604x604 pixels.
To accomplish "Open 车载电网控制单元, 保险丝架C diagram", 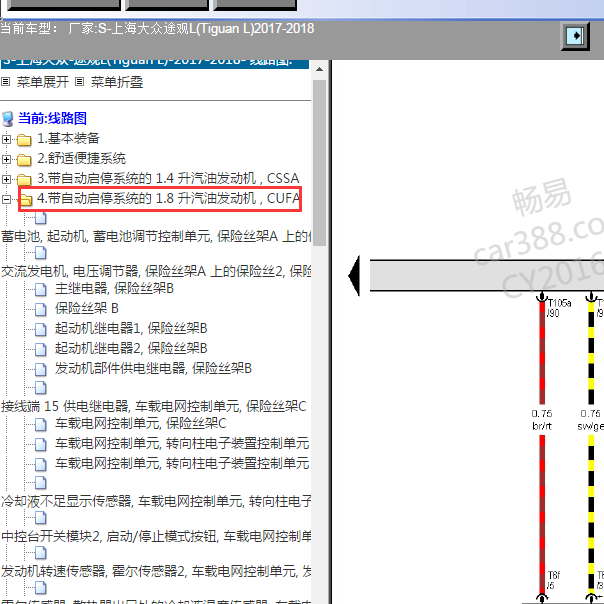I will click(141, 423).
